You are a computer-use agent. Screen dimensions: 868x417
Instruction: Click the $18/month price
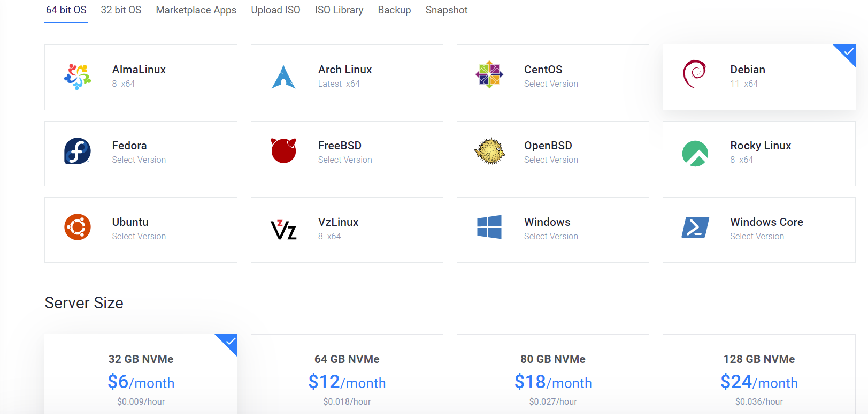coord(553,382)
